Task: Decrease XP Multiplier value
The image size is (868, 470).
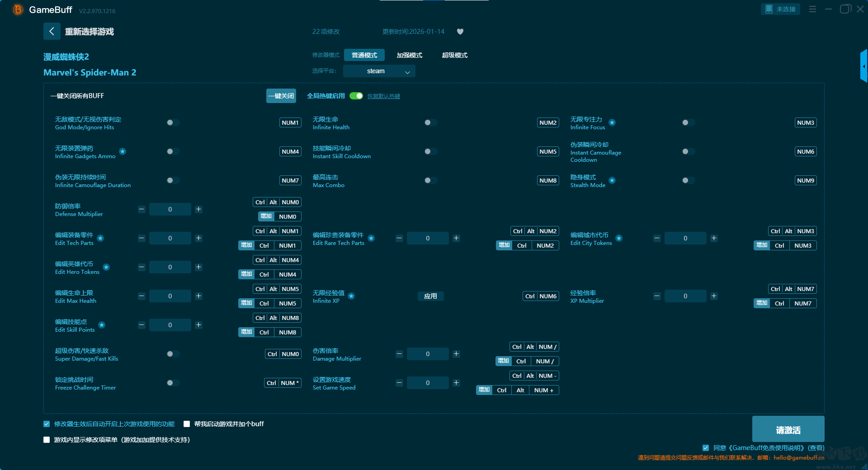Action: point(657,296)
